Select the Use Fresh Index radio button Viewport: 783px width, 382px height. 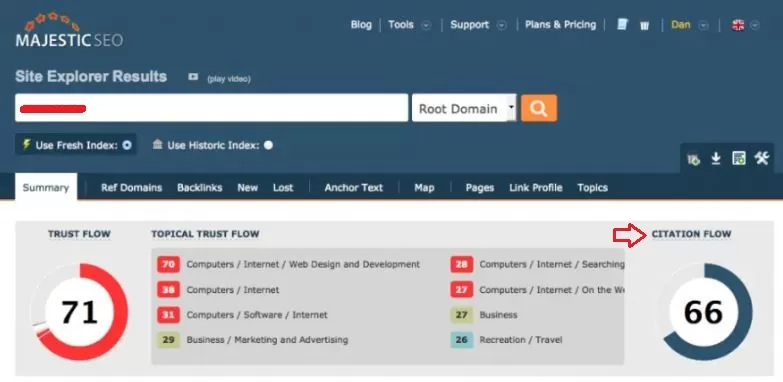pos(127,145)
